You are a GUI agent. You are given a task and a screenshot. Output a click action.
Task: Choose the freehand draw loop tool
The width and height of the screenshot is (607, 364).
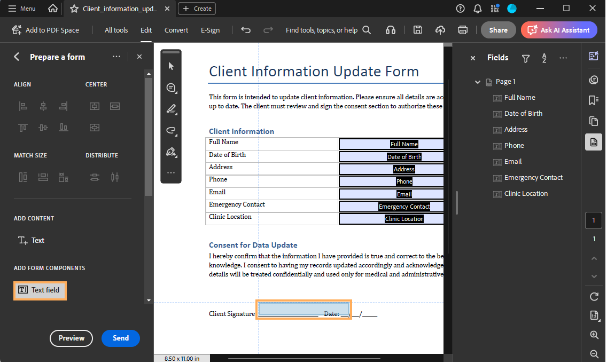coord(171,130)
